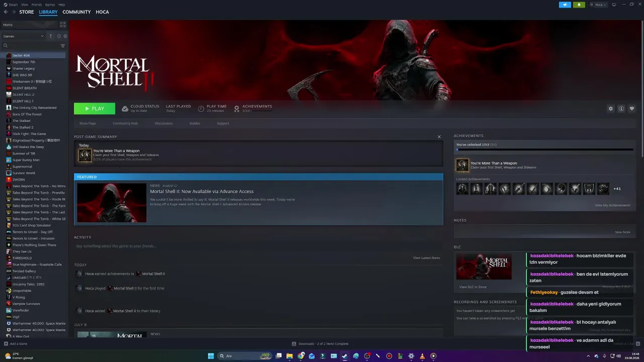Open the Support link
This screenshot has height=362, width=644.
point(223,123)
